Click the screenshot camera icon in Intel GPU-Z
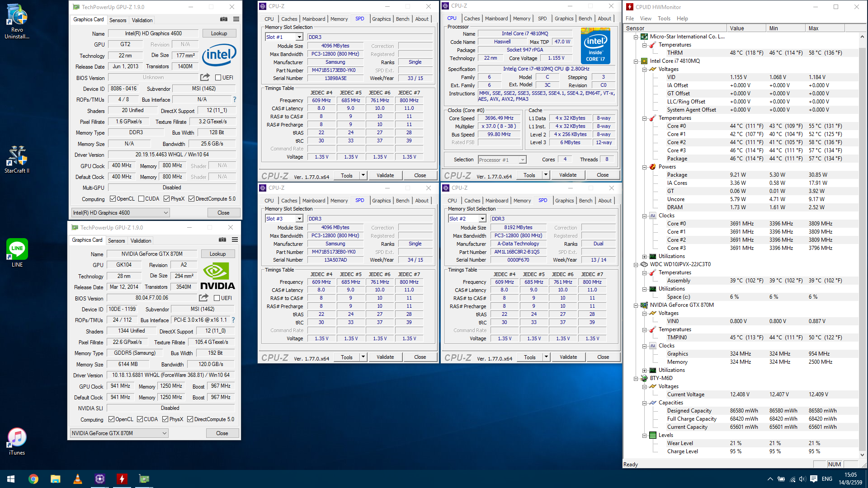Viewport: 868px width, 488px height. coord(224,19)
